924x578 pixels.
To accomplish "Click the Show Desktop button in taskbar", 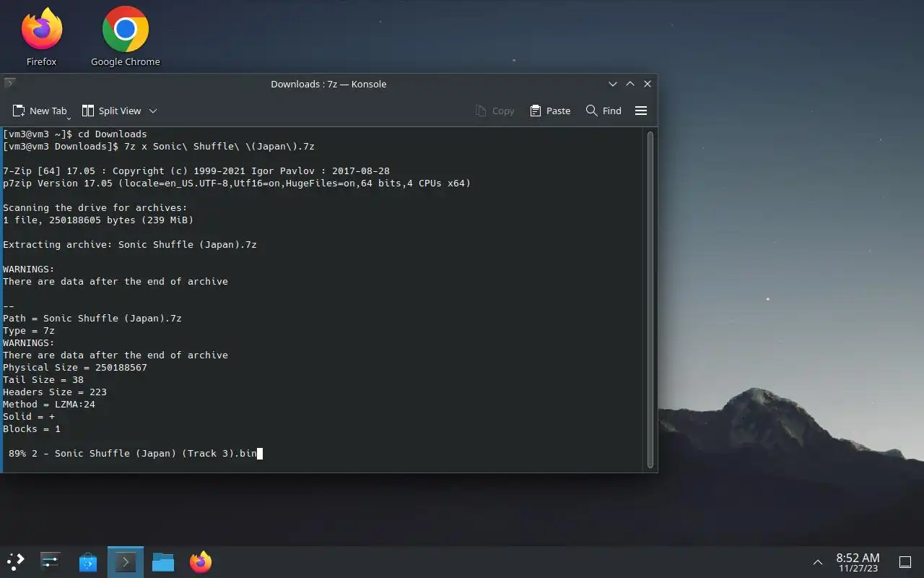I will click(x=905, y=562).
